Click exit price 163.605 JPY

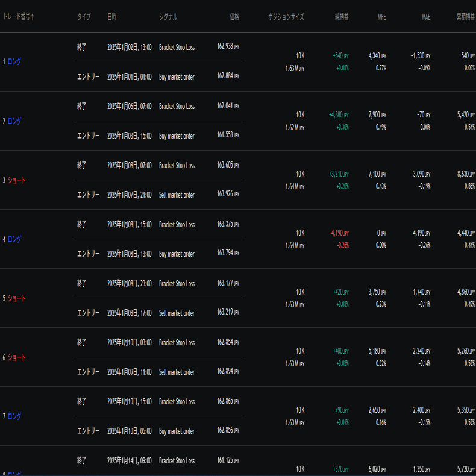click(228, 165)
